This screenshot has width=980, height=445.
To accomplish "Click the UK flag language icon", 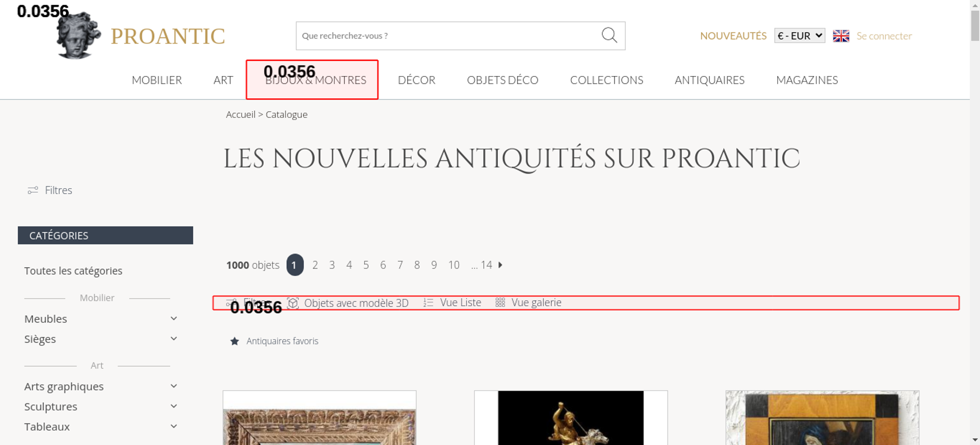I will 841,36.
